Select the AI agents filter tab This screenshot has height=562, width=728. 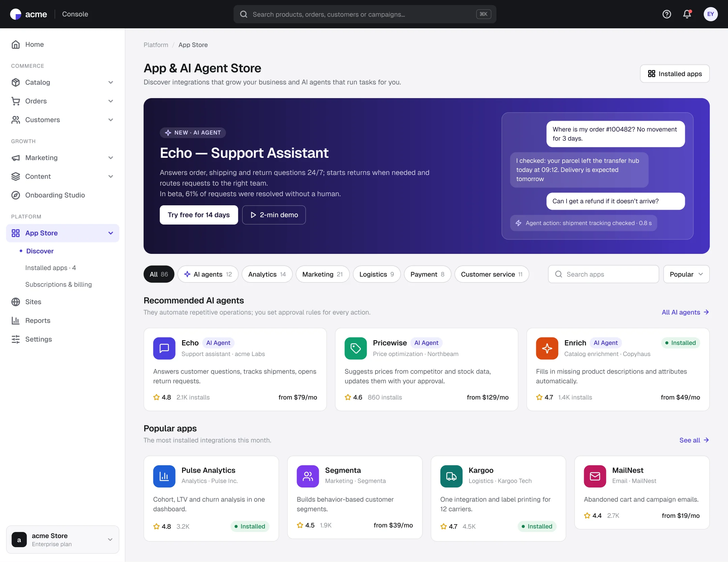[208, 274]
